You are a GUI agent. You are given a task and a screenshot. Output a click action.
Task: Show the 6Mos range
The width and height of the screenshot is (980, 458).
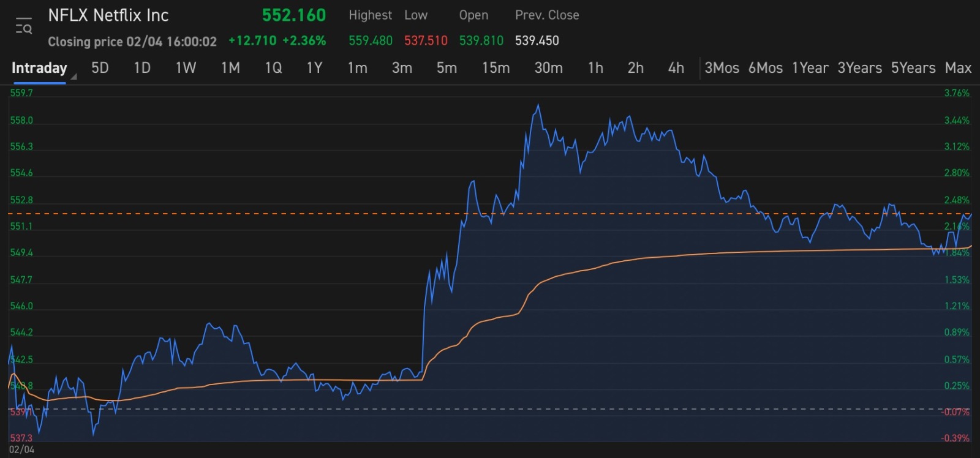coord(766,68)
